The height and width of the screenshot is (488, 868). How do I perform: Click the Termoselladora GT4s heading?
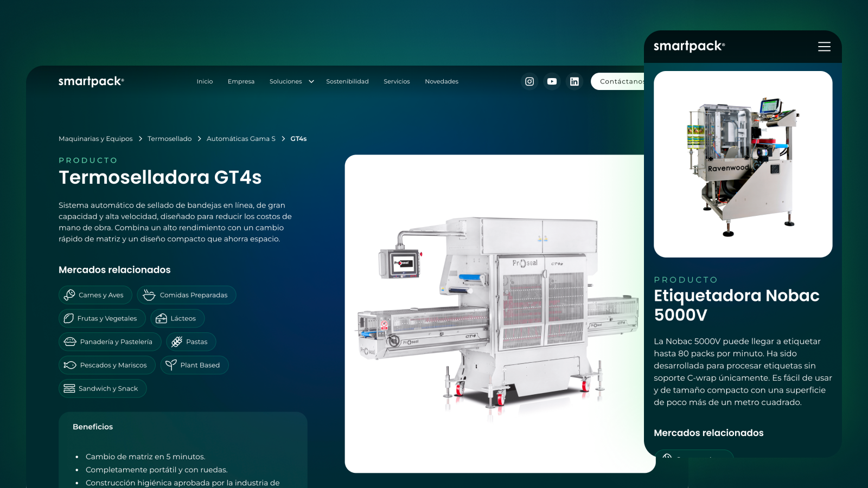160,177
